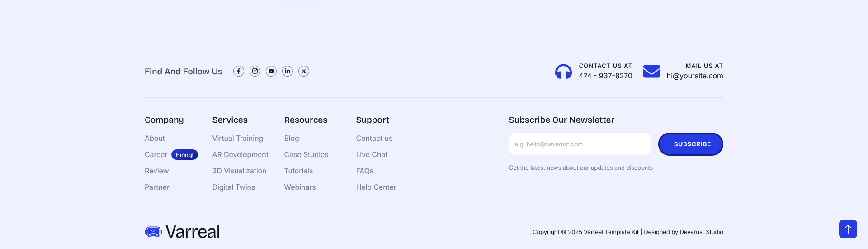Click the Hiring! badge
868x249 pixels.
(x=184, y=155)
